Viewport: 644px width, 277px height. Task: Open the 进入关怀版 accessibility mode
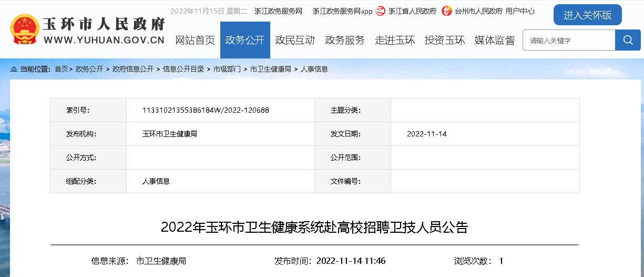click(x=588, y=15)
